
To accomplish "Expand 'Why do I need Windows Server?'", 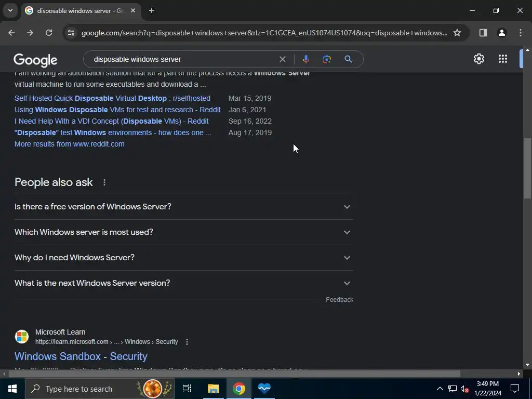I will [183, 258].
